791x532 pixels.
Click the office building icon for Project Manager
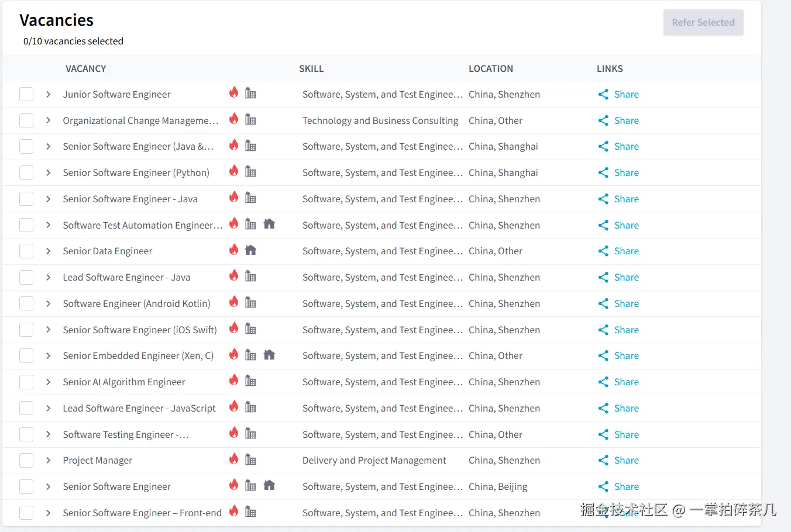tap(250, 460)
